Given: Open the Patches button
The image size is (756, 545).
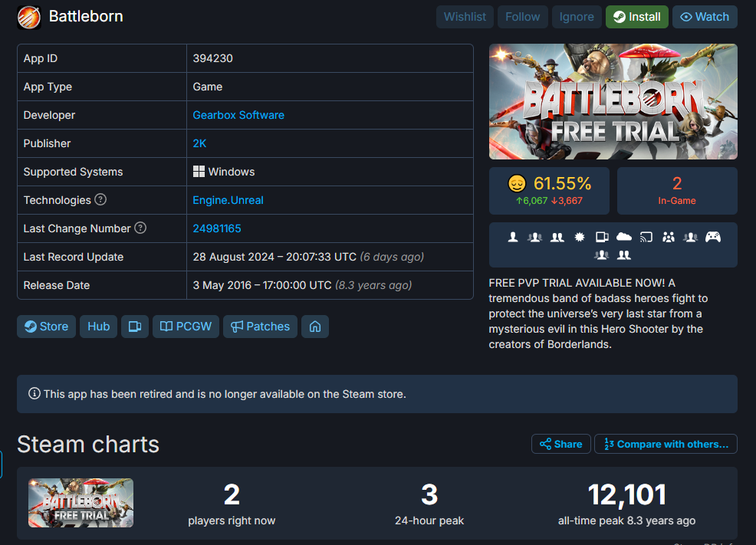Looking at the screenshot, I should tap(261, 327).
